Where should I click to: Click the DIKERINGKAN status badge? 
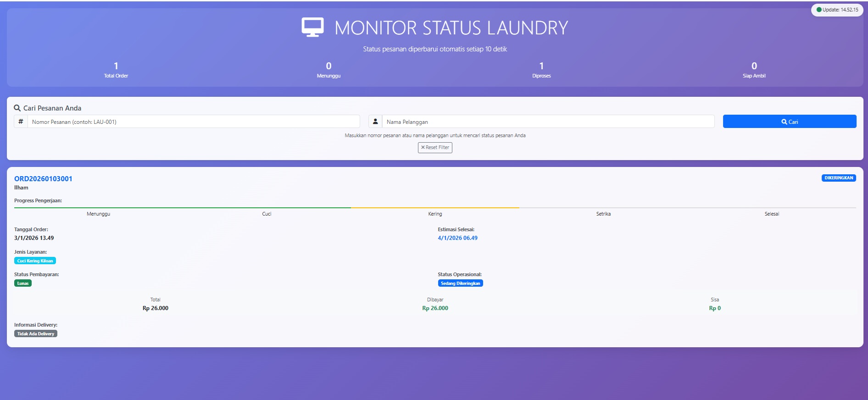[x=839, y=178]
